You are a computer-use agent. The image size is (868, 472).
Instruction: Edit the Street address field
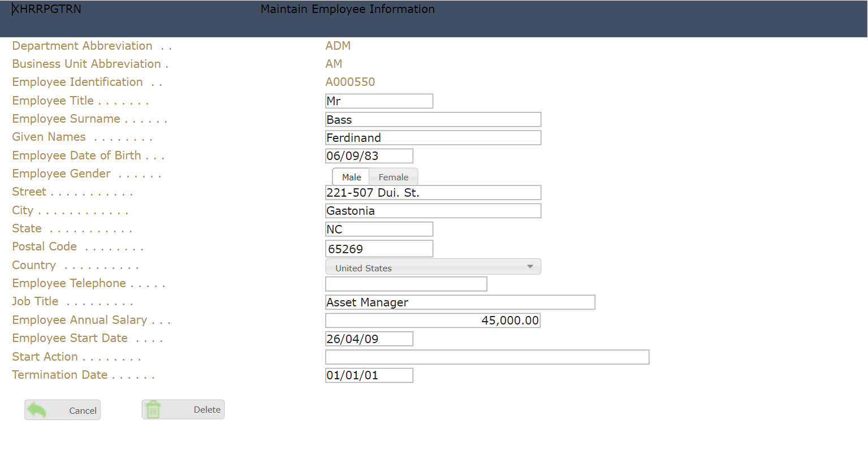point(433,193)
